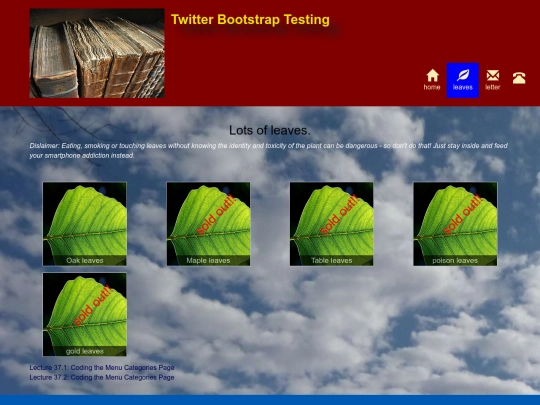Screen dimensions: 540x405
Task: Open the home nav icon
Action: tap(432, 80)
